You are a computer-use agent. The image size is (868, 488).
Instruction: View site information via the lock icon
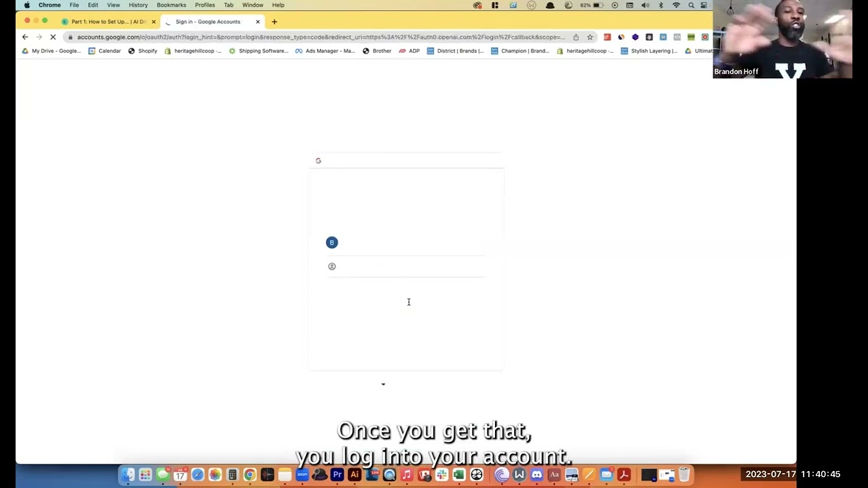click(70, 37)
